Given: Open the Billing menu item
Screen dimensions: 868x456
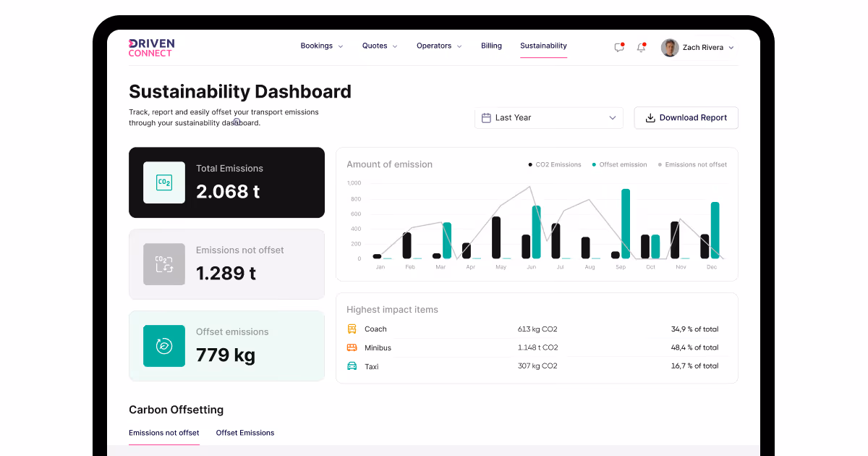Looking at the screenshot, I should (x=491, y=46).
